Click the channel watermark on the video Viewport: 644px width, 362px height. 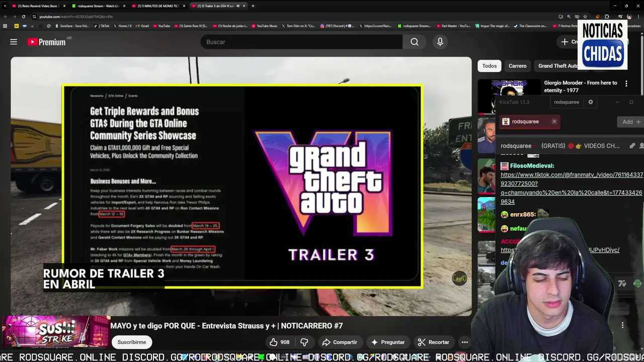point(459,279)
